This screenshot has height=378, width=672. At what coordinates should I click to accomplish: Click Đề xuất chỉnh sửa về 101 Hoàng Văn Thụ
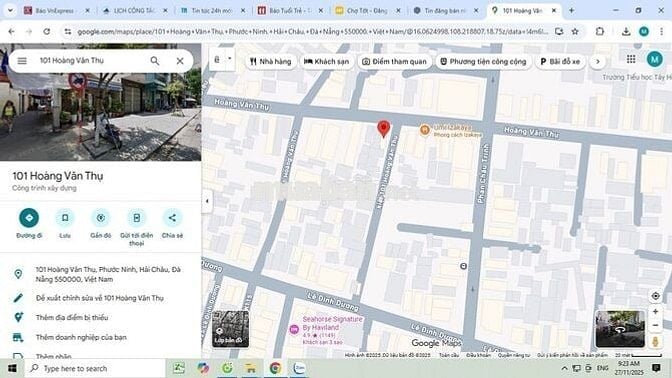[x=99, y=298]
